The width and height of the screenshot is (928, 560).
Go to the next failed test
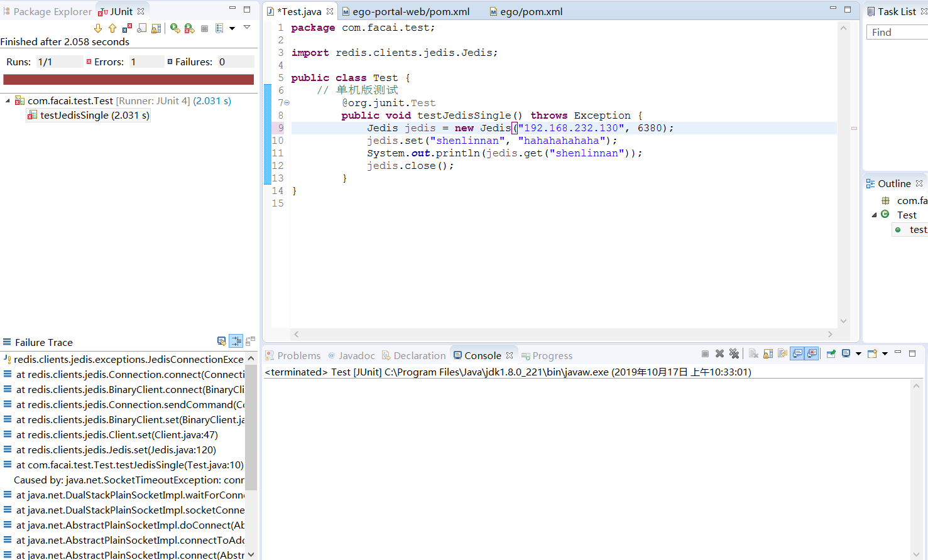point(98,28)
